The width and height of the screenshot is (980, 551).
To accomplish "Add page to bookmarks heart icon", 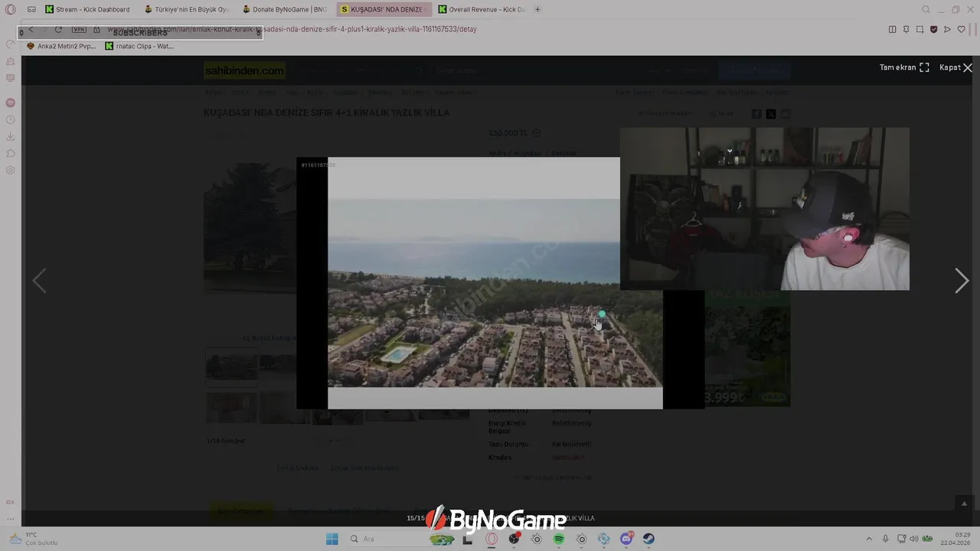I will [x=961, y=29].
